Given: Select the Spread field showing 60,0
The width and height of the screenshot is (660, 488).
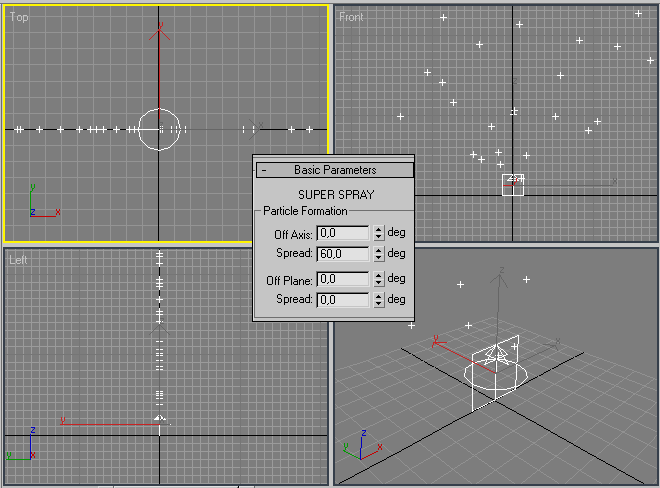Looking at the screenshot, I should pos(343,253).
